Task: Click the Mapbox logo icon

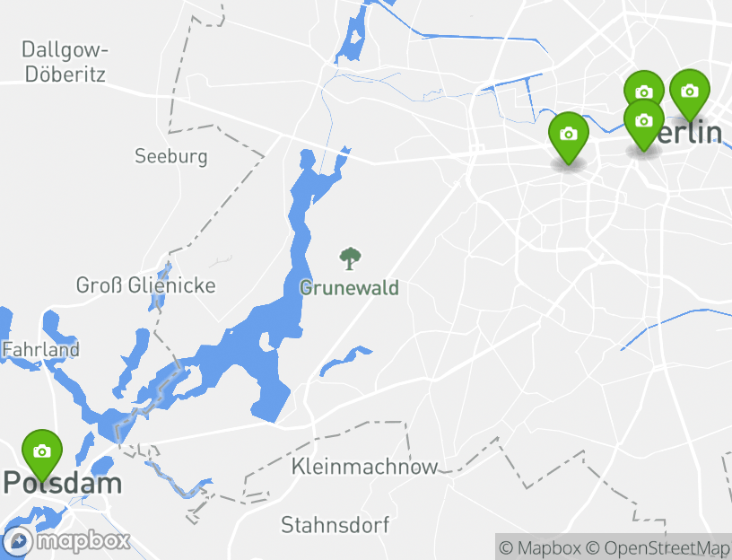Action: [x=19, y=542]
